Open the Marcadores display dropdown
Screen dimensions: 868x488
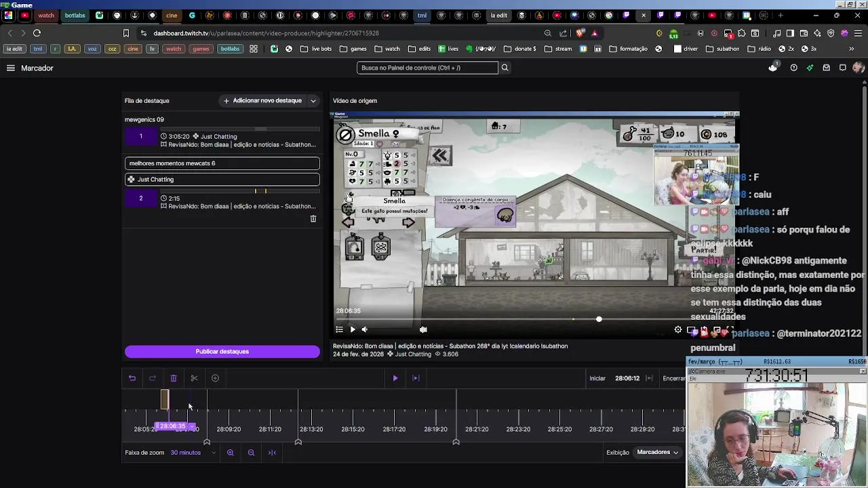pos(657,452)
